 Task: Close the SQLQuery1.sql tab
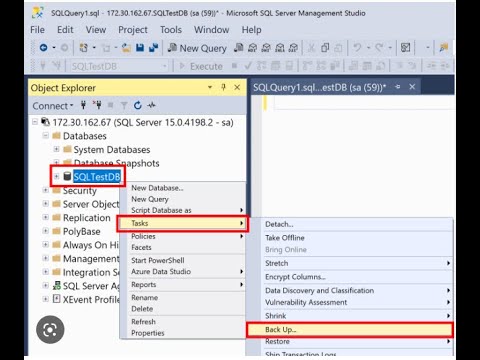(x=412, y=87)
